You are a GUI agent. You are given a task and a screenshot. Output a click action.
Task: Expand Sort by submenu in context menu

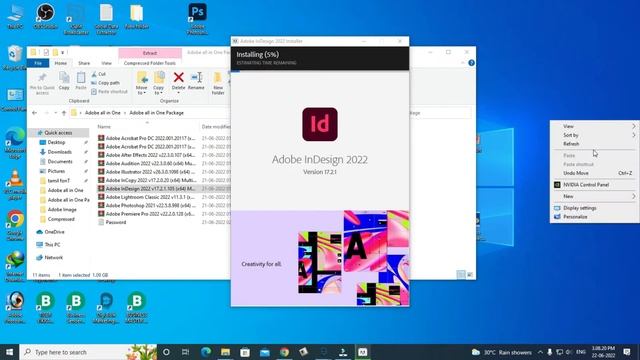click(x=595, y=135)
